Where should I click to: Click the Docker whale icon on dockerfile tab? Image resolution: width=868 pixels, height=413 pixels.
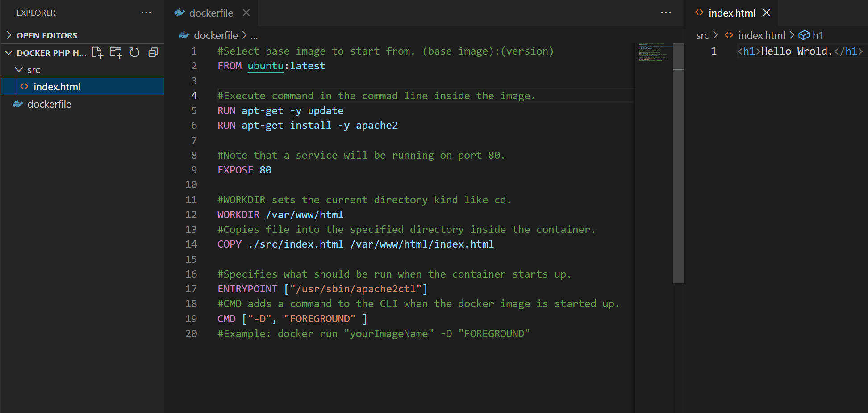[179, 13]
